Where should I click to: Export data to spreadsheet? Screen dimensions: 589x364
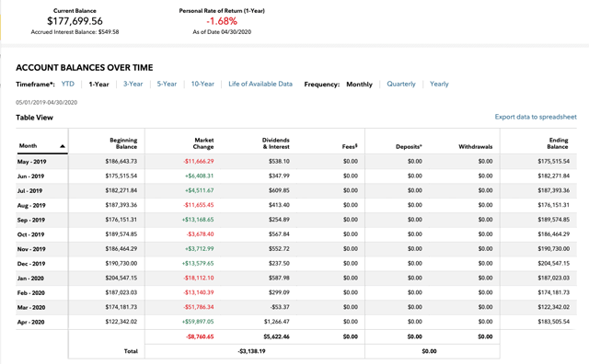click(536, 117)
